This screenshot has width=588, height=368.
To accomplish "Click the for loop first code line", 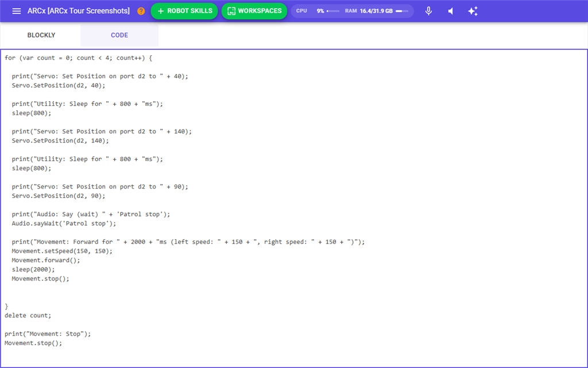I will click(x=78, y=58).
